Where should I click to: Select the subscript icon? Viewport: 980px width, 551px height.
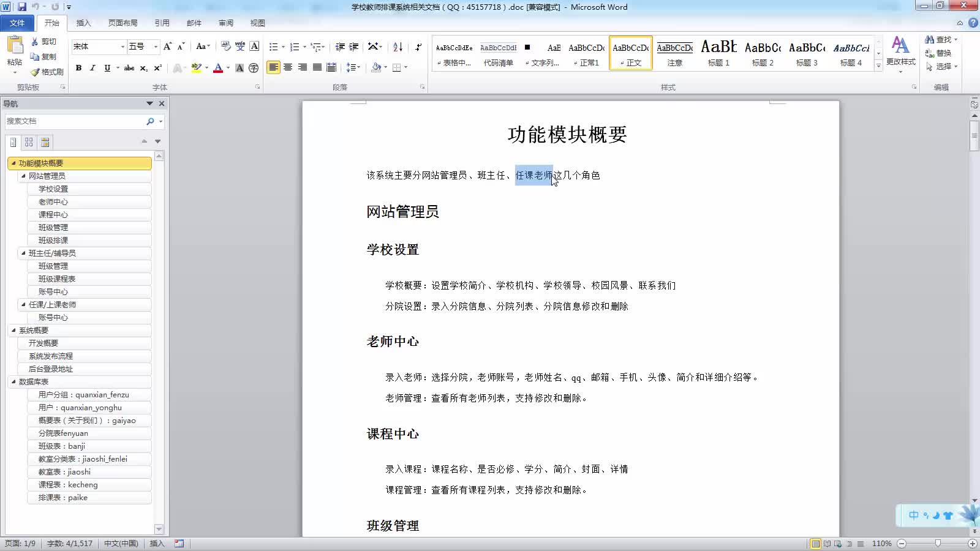[145, 68]
